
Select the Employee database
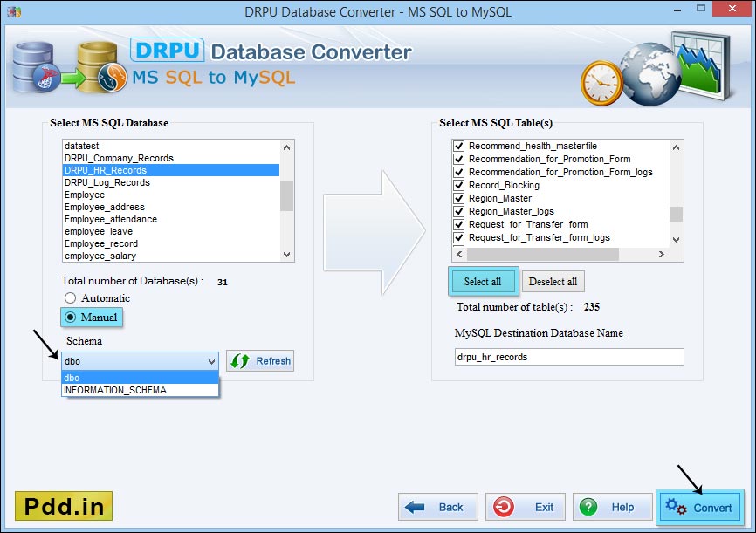click(x=171, y=195)
